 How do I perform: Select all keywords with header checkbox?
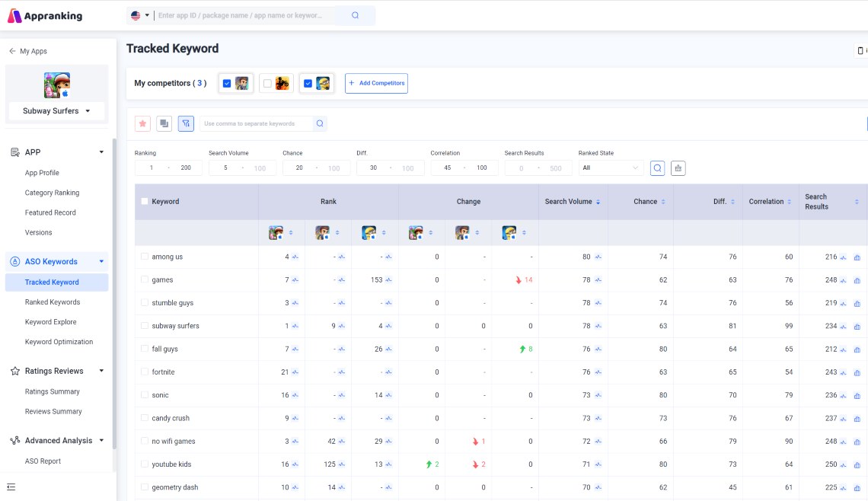tap(145, 202)
